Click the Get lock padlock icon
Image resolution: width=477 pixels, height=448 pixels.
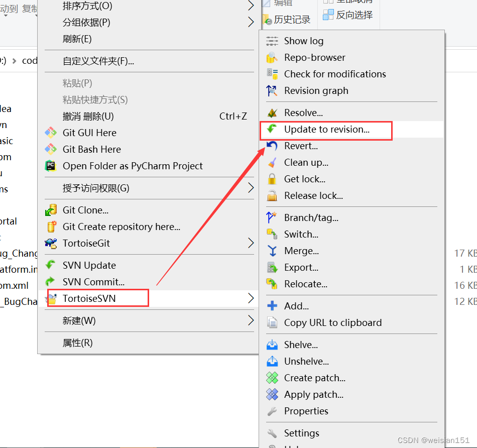point(272,179)
